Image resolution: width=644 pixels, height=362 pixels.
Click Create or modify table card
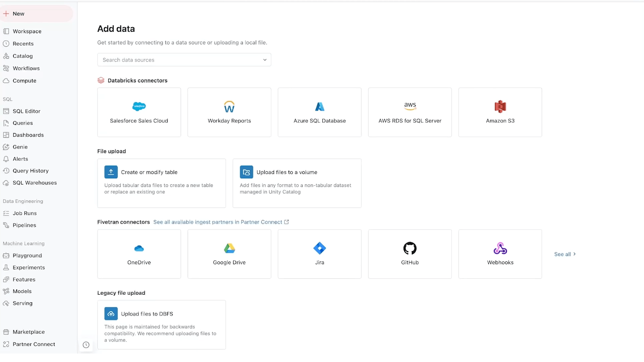point(161,183)
